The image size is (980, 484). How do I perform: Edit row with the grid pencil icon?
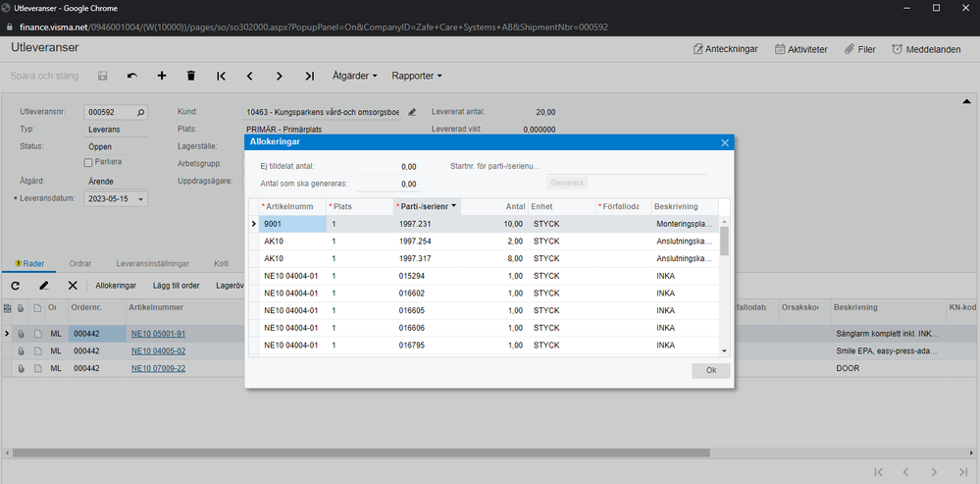click(x=44, y=286)
